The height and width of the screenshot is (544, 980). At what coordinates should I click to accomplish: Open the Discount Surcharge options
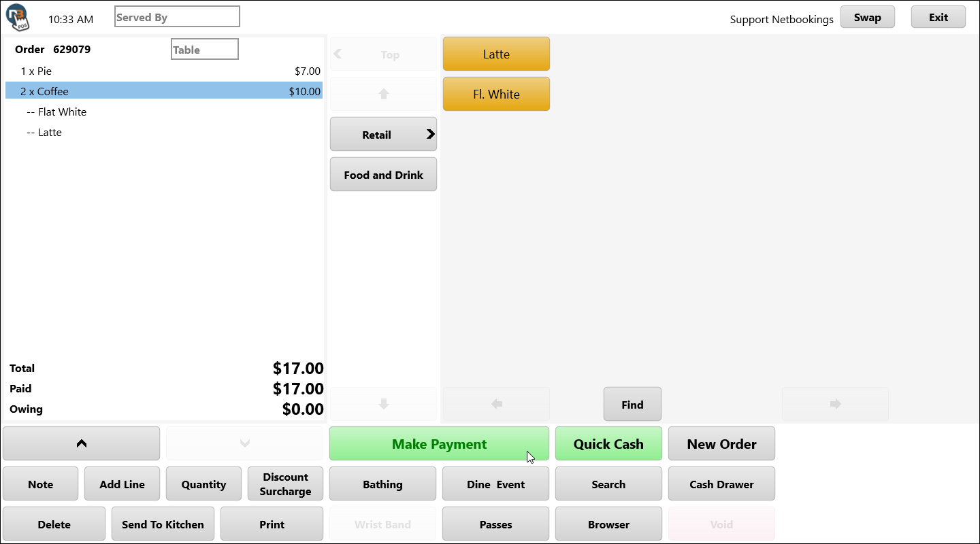(x=285, y=484)
